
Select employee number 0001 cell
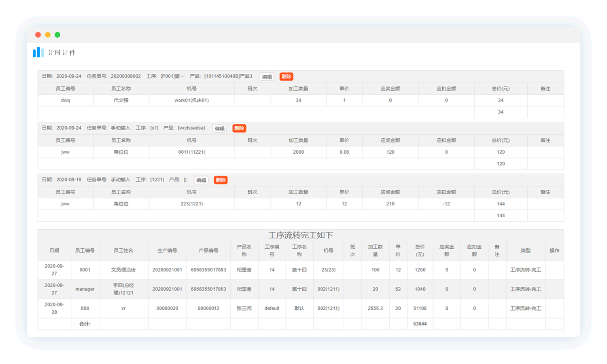(x=85, y=270)
